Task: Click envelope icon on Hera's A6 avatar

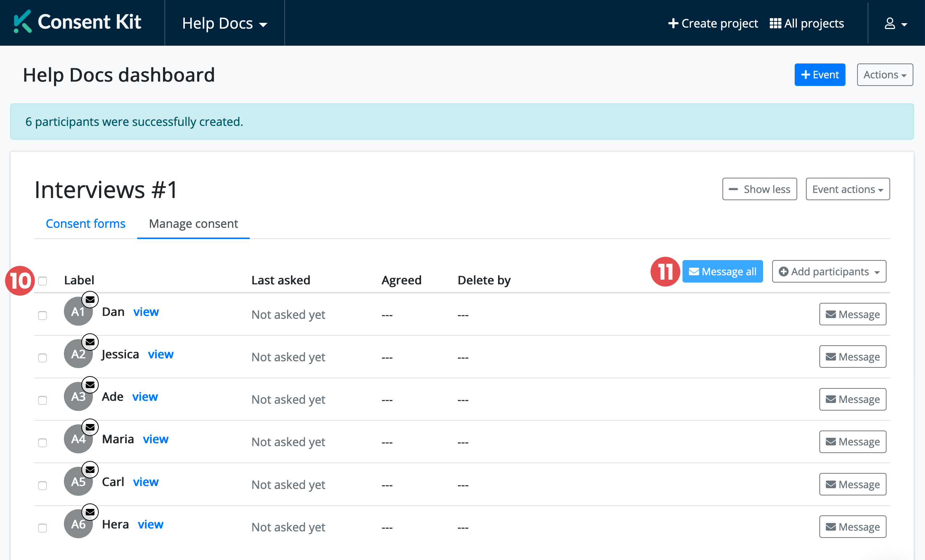Action: pos(90,512)
